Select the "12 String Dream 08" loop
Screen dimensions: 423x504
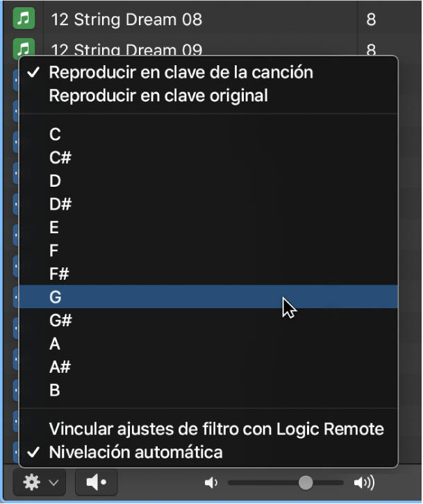click(126, 19)
